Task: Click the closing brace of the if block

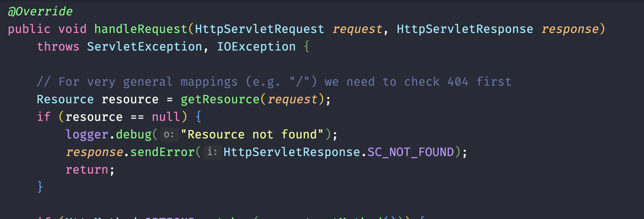Action: (x=40, y=187)
